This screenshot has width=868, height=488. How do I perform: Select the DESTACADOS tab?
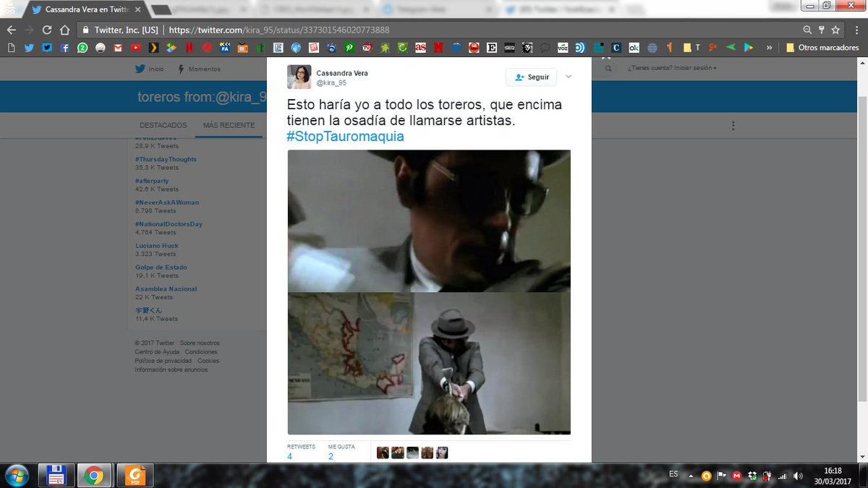(x=163, y=125)
